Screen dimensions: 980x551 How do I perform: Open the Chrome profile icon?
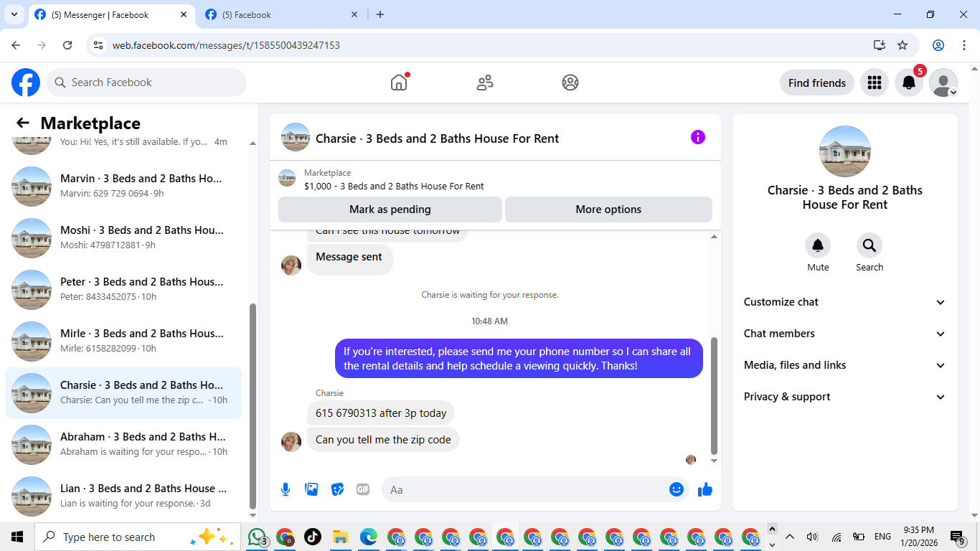[938, 45]
